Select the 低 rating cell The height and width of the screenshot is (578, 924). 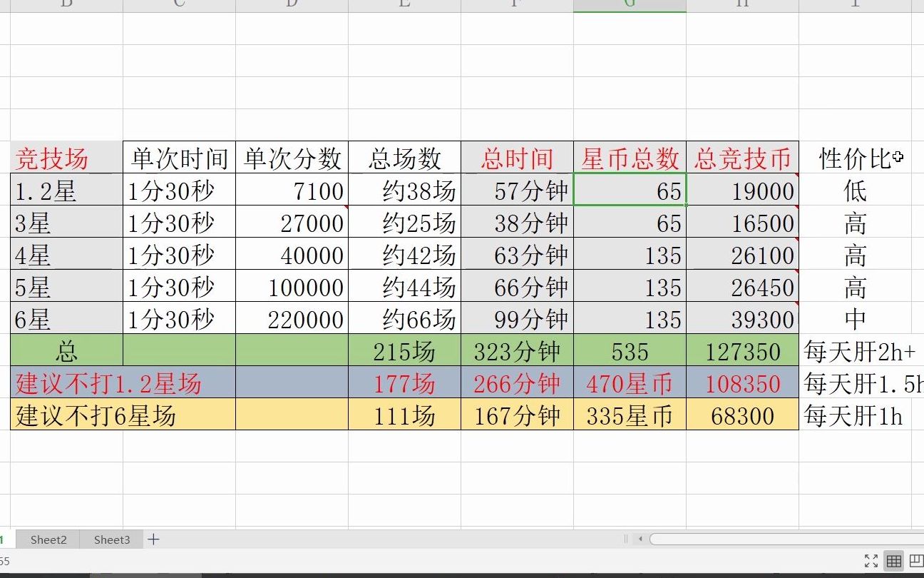click(x=855, y=190)
